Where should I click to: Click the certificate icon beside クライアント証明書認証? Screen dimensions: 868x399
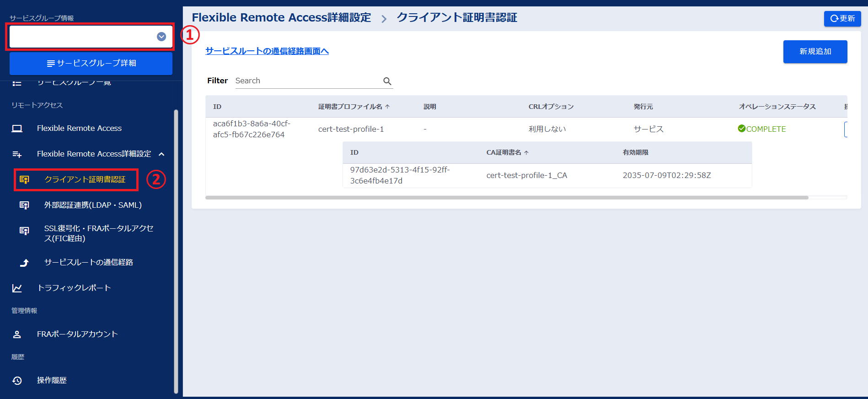click(x=24, y=180)
